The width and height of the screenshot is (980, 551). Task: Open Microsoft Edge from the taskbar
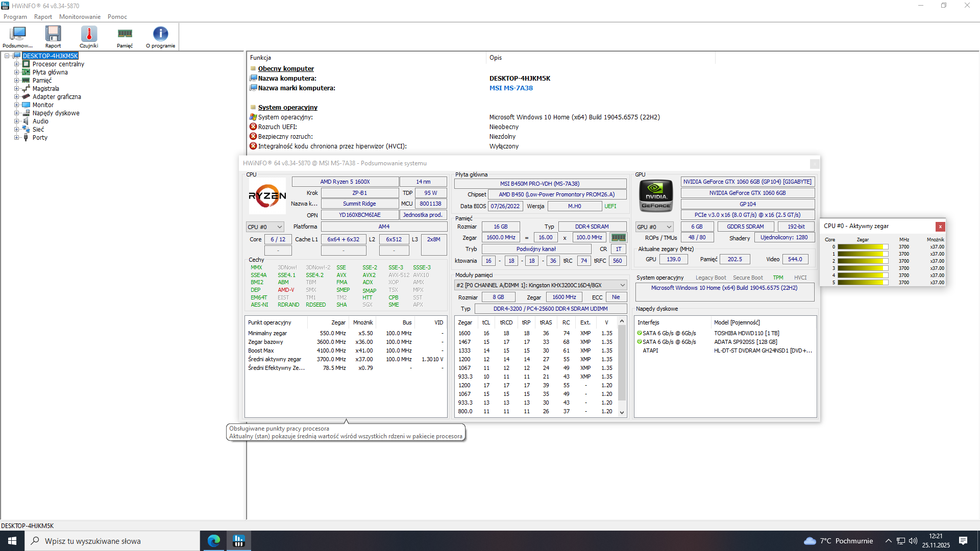click(x=214, y=541)
